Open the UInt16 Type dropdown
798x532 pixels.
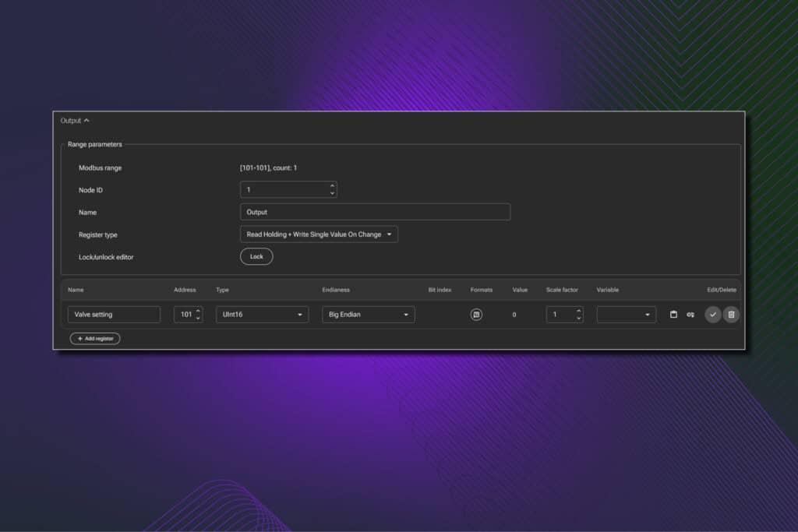(x=262, y=315)
